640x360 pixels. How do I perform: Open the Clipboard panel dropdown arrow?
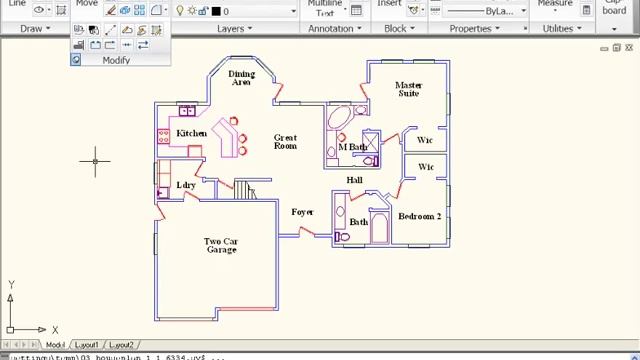click(614, 29)
